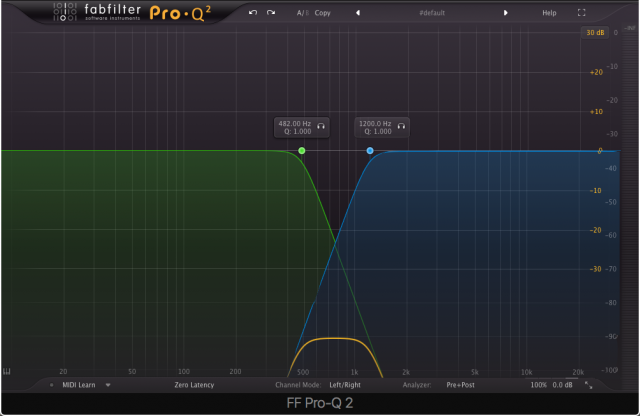Enter full screen mode via corner brackets icon
The width and height of the screenshot is (640, 416).
pyautogui.click(x=582, y=13)
